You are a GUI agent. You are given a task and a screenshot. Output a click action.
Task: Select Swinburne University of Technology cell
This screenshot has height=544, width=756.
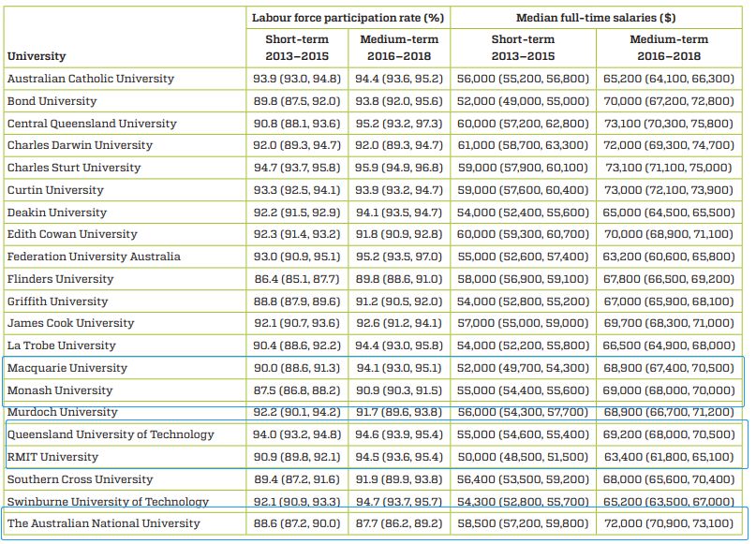click(108, 502)
